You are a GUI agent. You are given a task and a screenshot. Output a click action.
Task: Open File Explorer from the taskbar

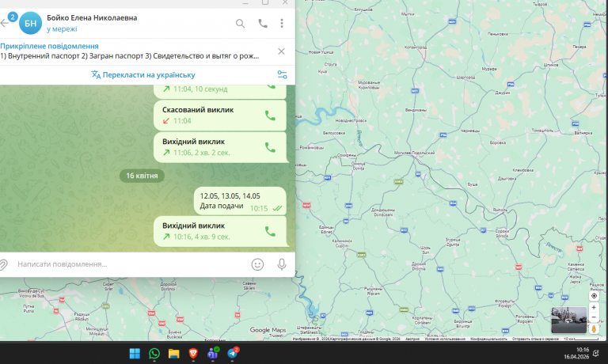tap(173, 354)
